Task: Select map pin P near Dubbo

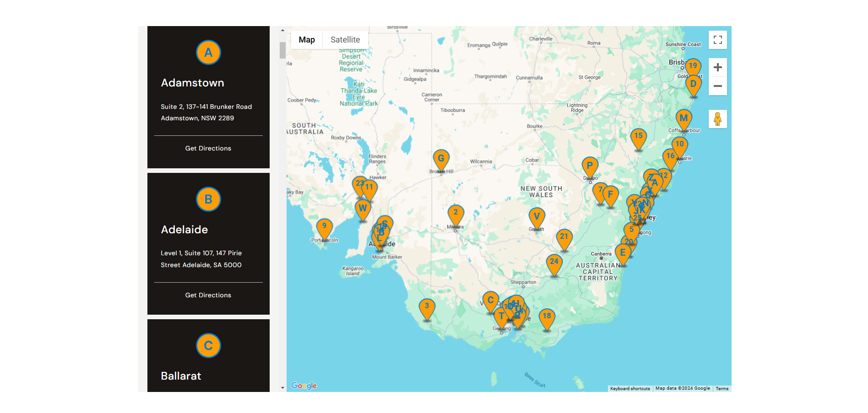Action: [x=590, y=166]
